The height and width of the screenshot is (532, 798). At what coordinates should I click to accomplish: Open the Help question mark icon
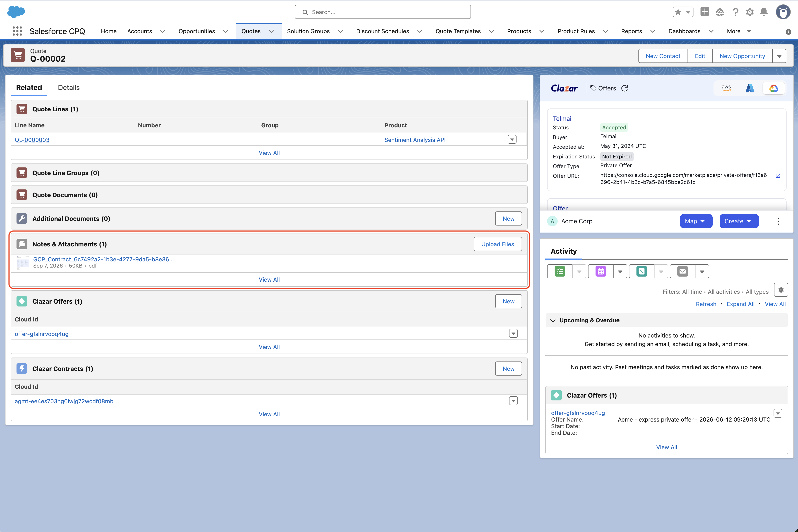tap(735, 12)
